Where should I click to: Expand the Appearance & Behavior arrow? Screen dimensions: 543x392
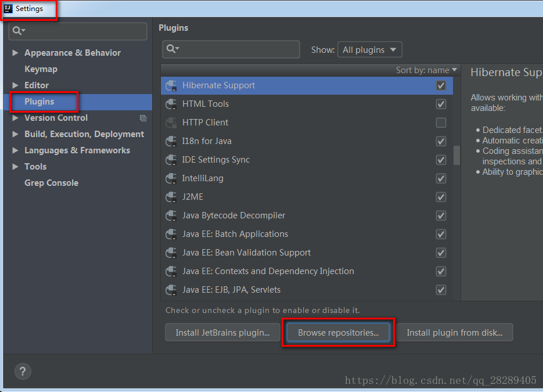[x=15, y=53]
